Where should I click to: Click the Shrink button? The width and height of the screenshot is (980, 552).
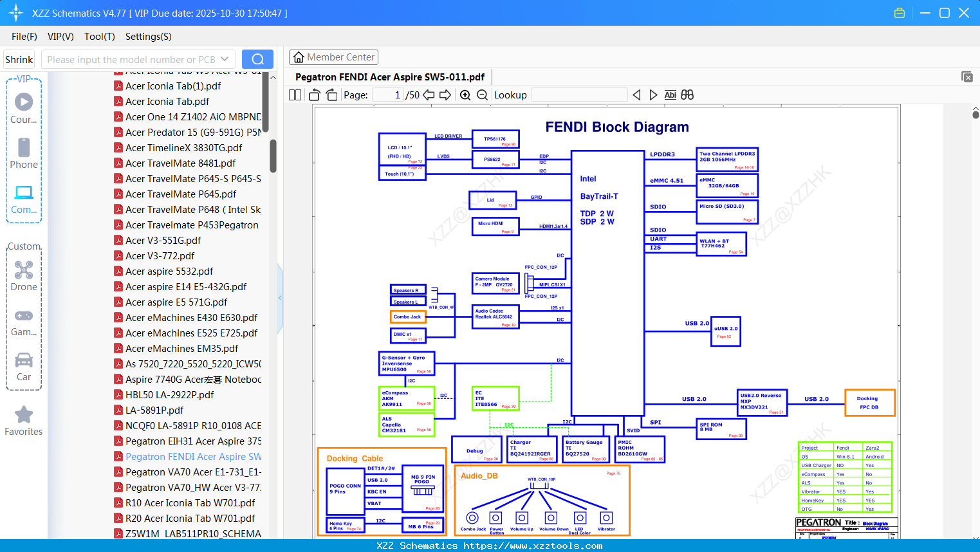tap(19, 59)
